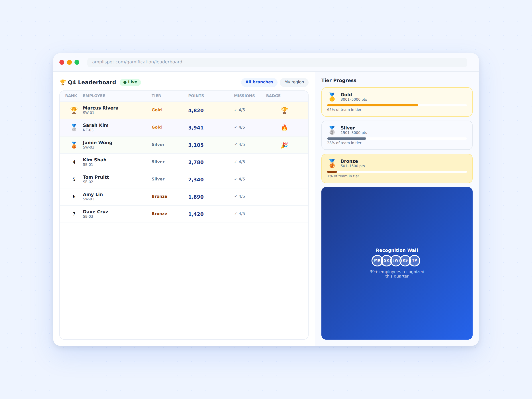Click the rank number 4

point(74,162)
